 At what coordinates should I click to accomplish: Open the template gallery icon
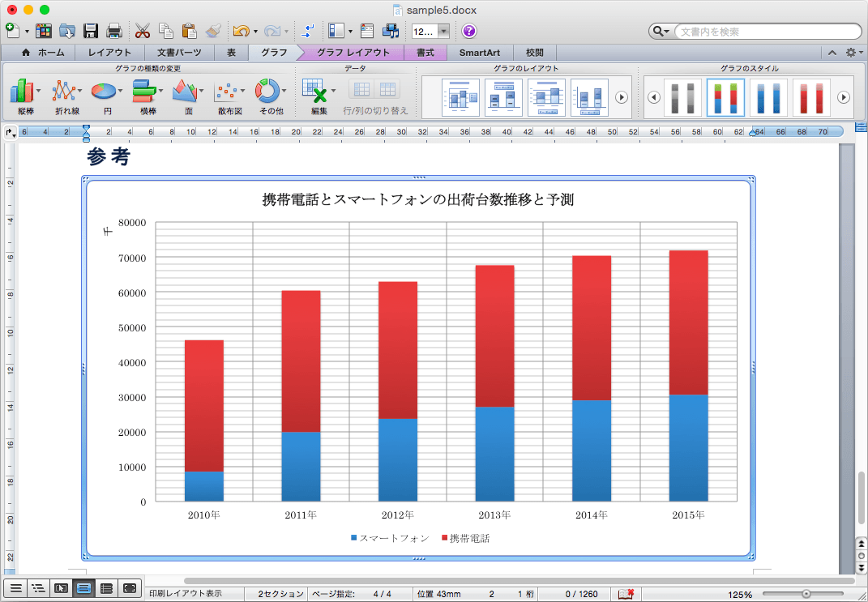pos(44,31)
